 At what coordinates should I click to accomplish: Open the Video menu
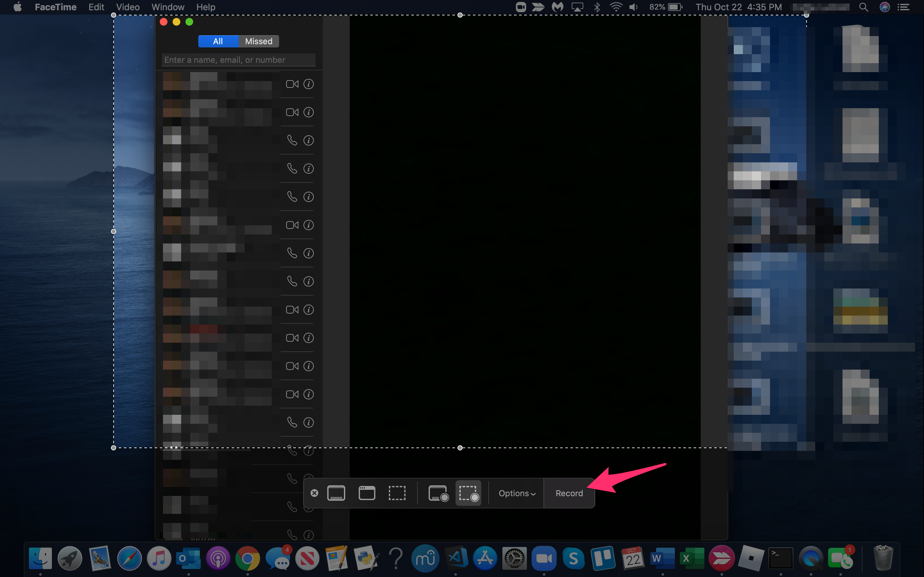127,7
